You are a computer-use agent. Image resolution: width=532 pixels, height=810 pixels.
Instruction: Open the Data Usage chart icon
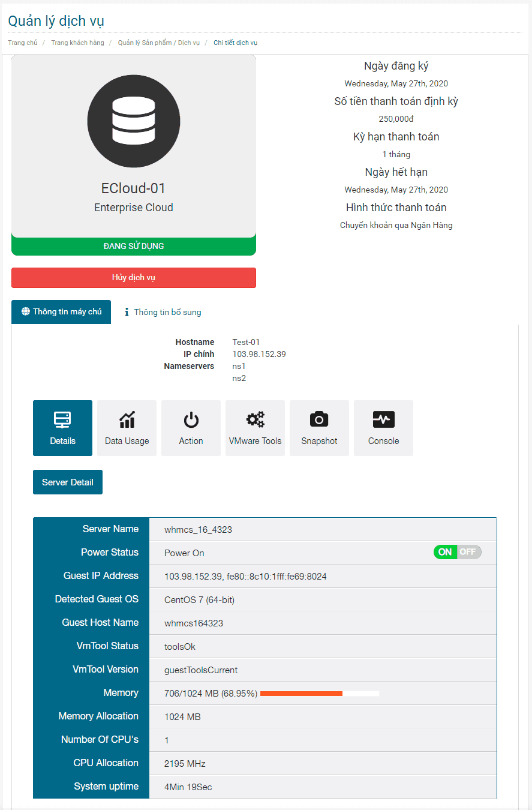(x=127, y=428)
